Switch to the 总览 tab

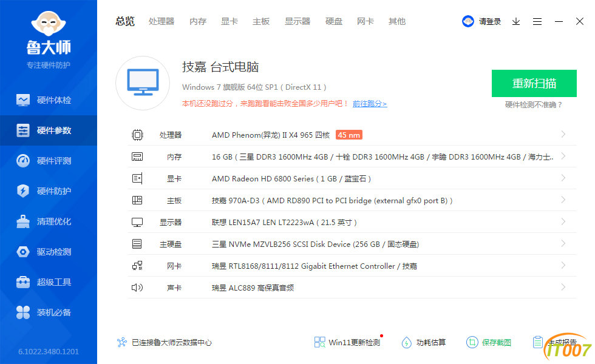(125, 21)
